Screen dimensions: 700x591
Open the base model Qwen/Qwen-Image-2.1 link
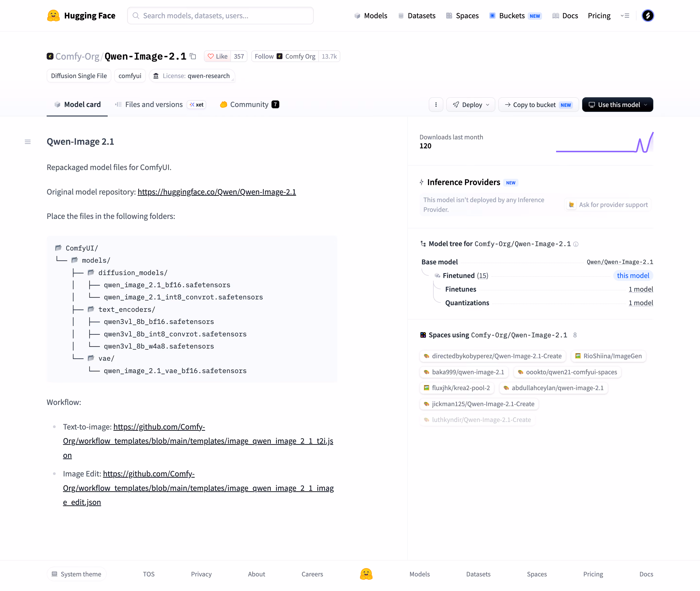tap(620, 262)
